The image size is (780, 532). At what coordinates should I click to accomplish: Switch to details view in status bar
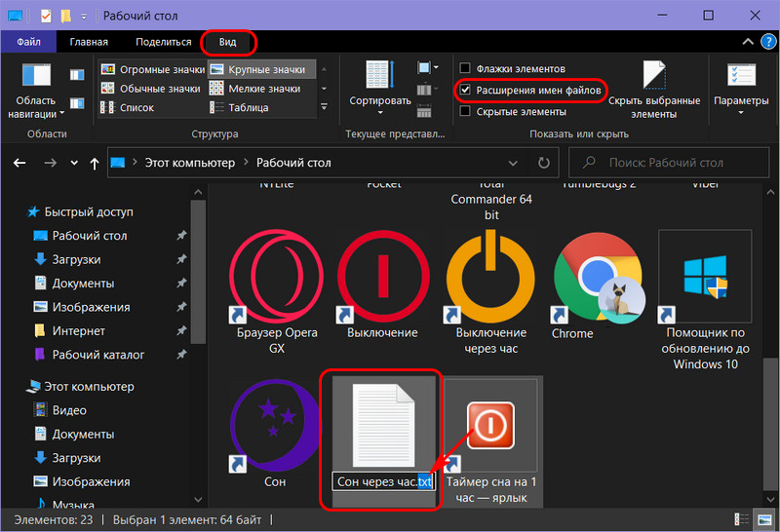[742, 519]
